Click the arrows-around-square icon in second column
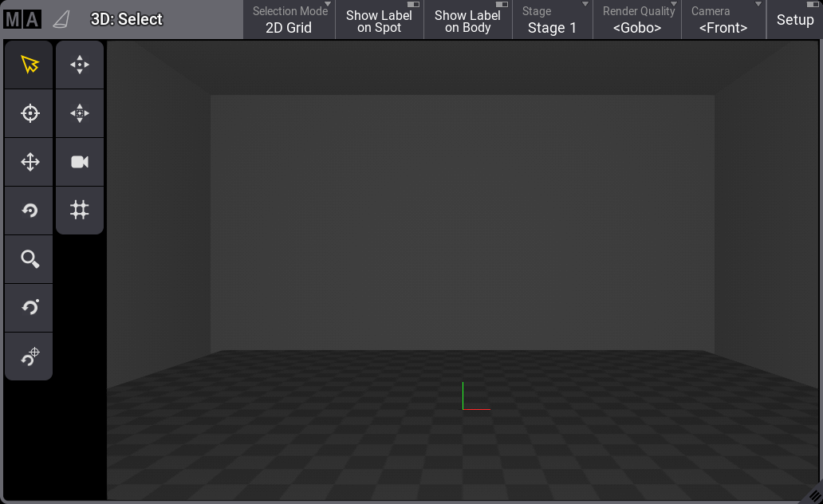Viewport: 823px width, 504px height. 80,113
